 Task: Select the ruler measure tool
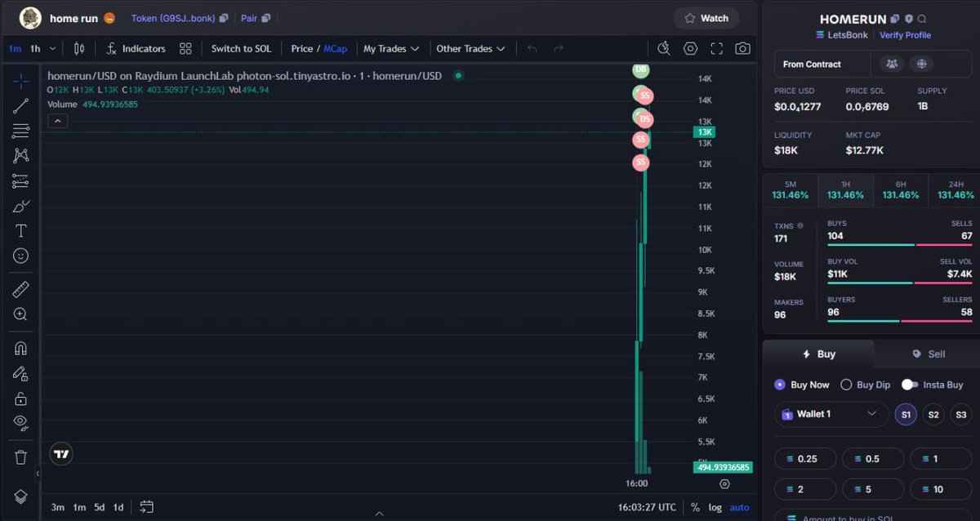[x=20, y=288]
